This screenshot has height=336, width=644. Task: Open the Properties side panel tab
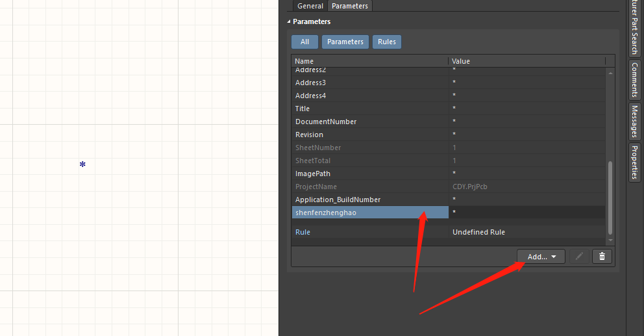click(634, 162)
